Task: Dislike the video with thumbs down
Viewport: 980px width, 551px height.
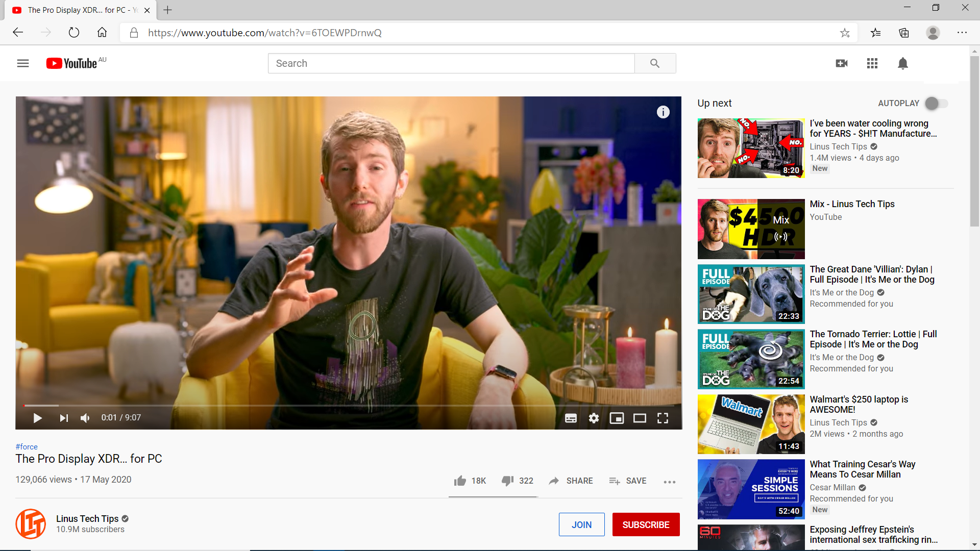Action: click(x=507, y=481)
